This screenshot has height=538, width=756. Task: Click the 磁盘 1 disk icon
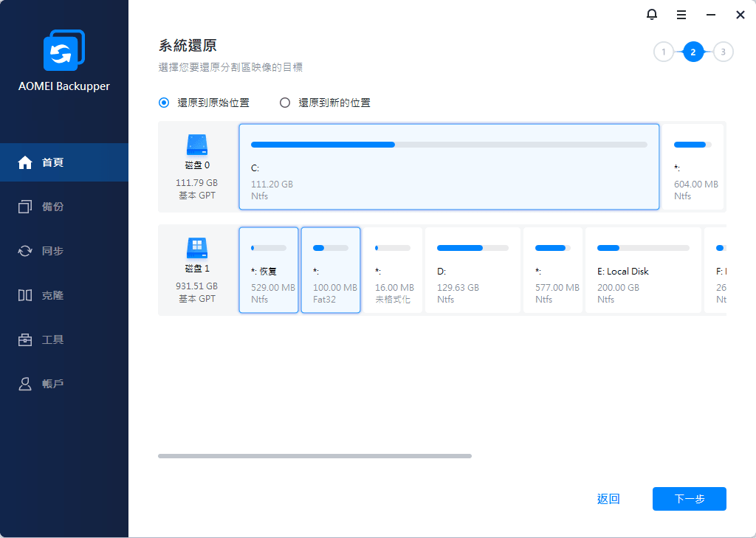[196, 248]
